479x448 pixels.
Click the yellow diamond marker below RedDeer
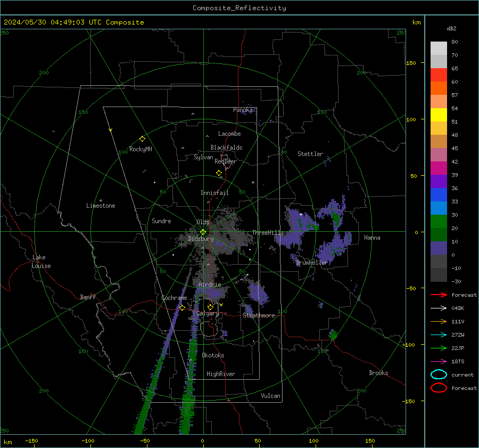click(219, 173)
